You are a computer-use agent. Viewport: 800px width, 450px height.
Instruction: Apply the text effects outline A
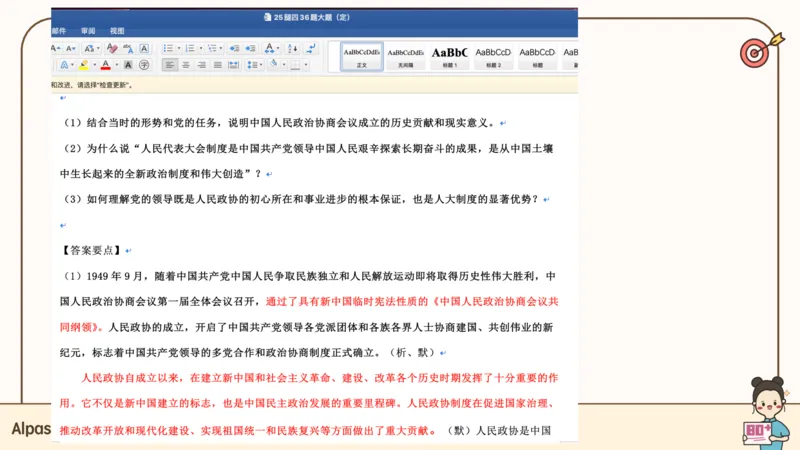64,65
